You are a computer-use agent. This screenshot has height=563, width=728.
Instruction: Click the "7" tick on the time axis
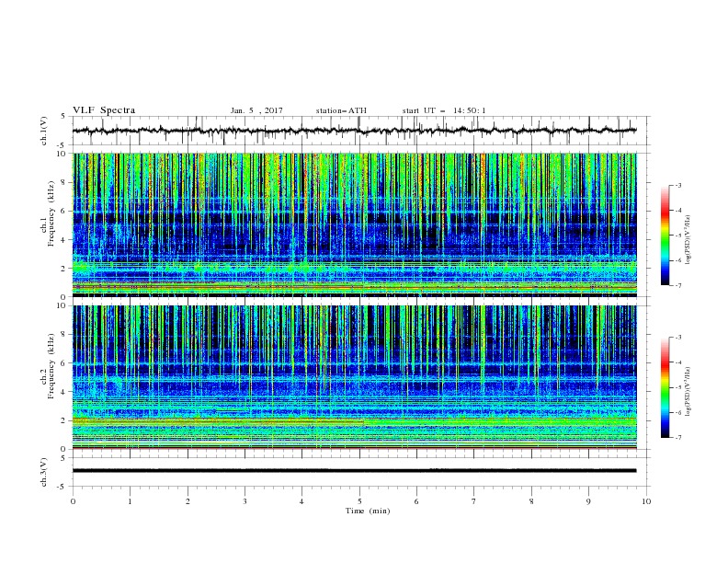point(473,501)
